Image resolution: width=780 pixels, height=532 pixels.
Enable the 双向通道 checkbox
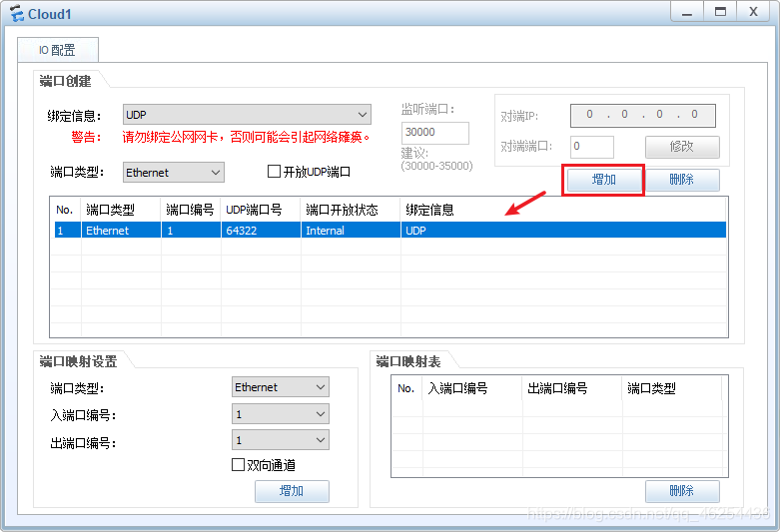click(239, 465)
